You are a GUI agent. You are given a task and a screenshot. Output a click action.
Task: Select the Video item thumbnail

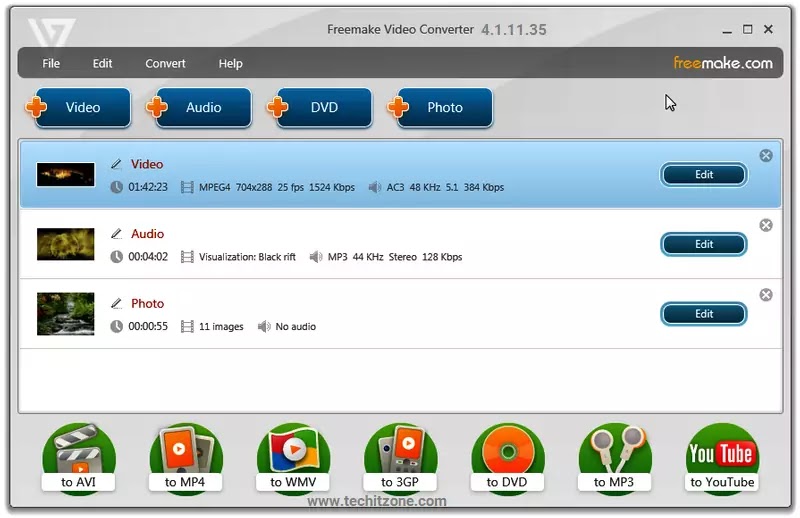click(65, 175)
